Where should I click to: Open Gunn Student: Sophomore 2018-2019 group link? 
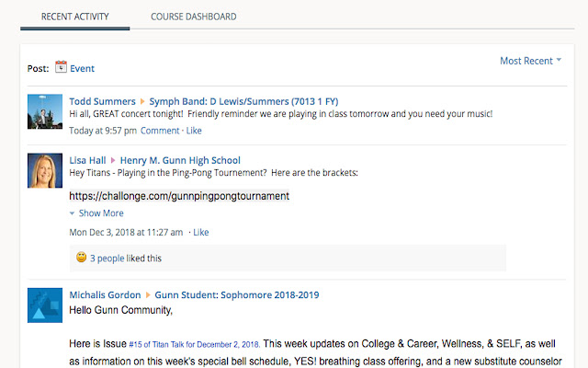237,294
